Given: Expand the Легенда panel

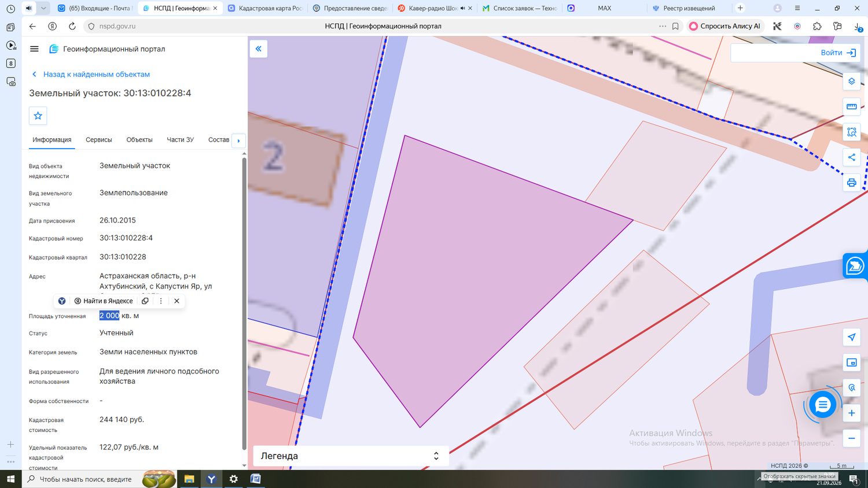Looking at the screenshot, I should (x=350, y=456).
